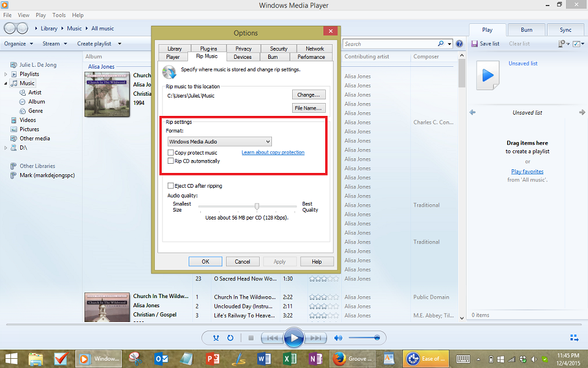Open the Excel taskbar icon
The height and width of the screenshot is (368, 588).
coord(290,359)
